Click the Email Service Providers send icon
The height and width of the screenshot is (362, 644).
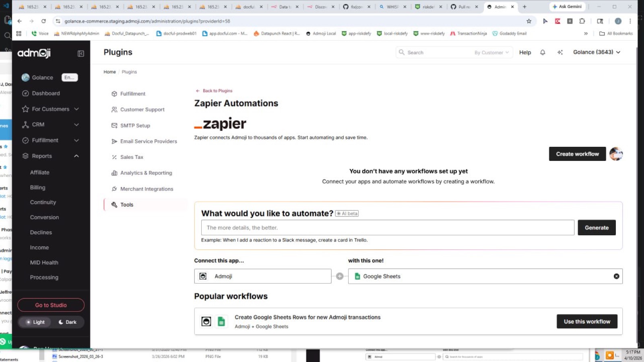[x=114, y=141]
